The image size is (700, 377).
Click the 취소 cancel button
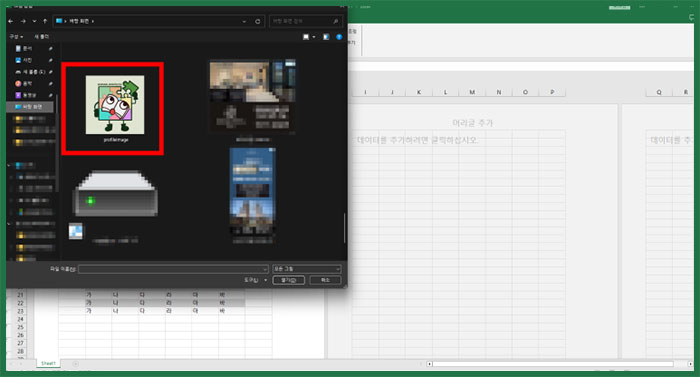(x=325, y=280)
